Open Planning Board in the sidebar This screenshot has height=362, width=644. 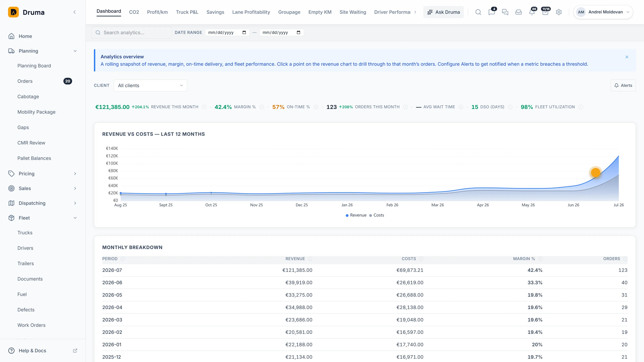point(34,66)
